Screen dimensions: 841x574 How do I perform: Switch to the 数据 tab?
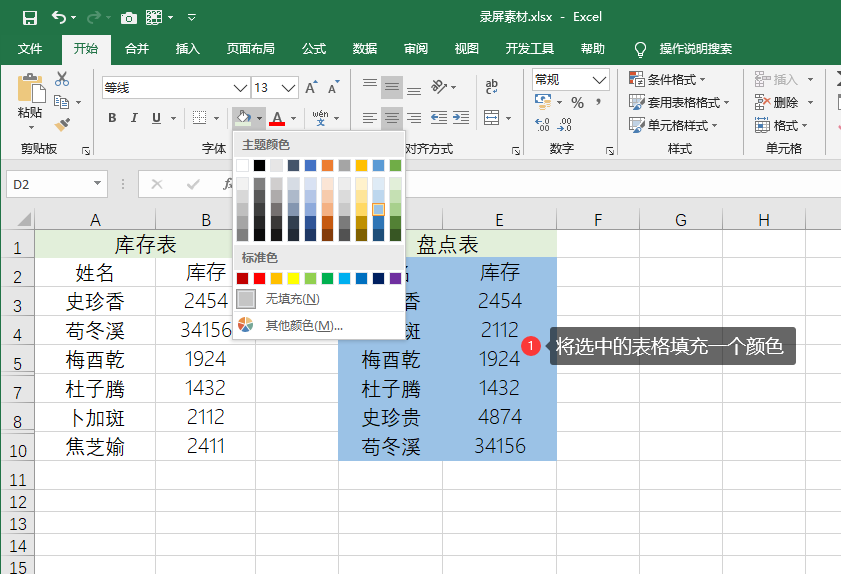365,49
